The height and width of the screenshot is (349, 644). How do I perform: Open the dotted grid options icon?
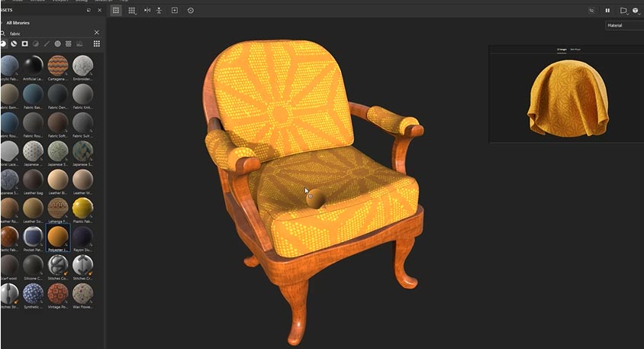(x=132, y=11)
